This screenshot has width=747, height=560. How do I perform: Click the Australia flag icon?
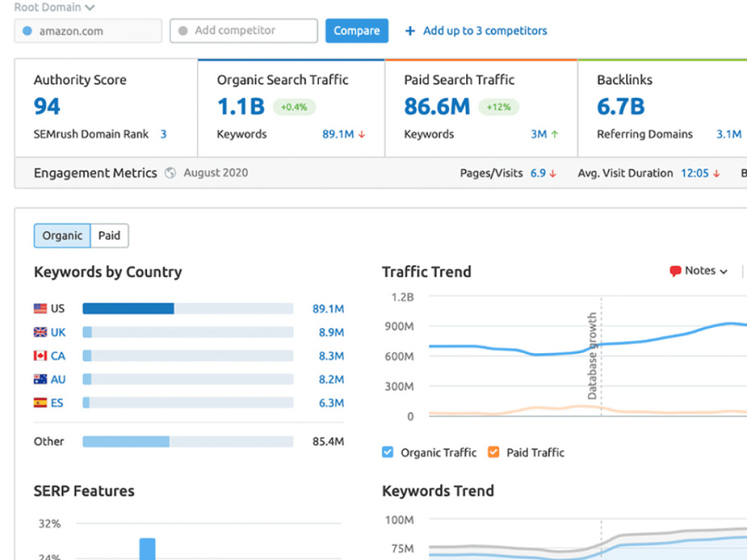[40, 379]
